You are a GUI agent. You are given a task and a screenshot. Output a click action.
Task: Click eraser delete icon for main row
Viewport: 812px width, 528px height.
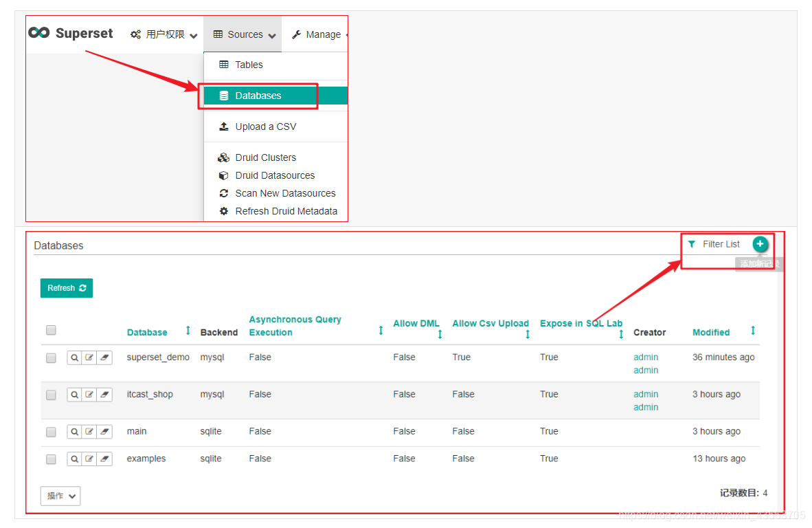pos(104,432)
